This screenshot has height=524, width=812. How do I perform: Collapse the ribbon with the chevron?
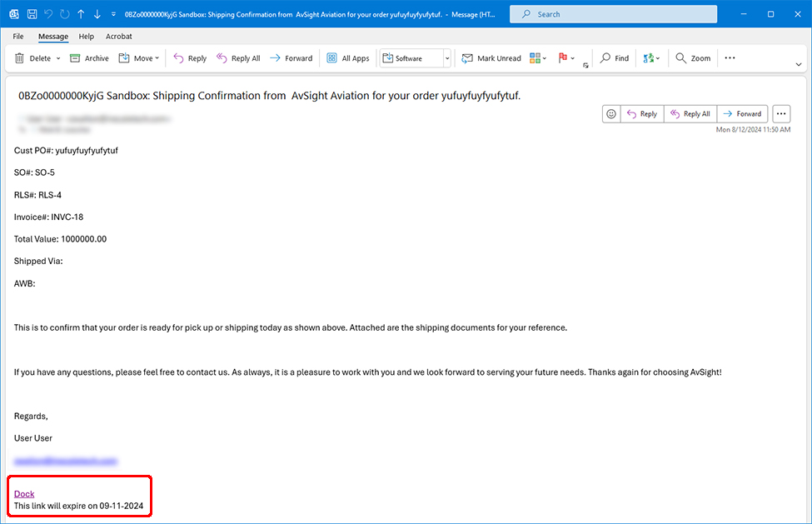(x=798, y=63)
